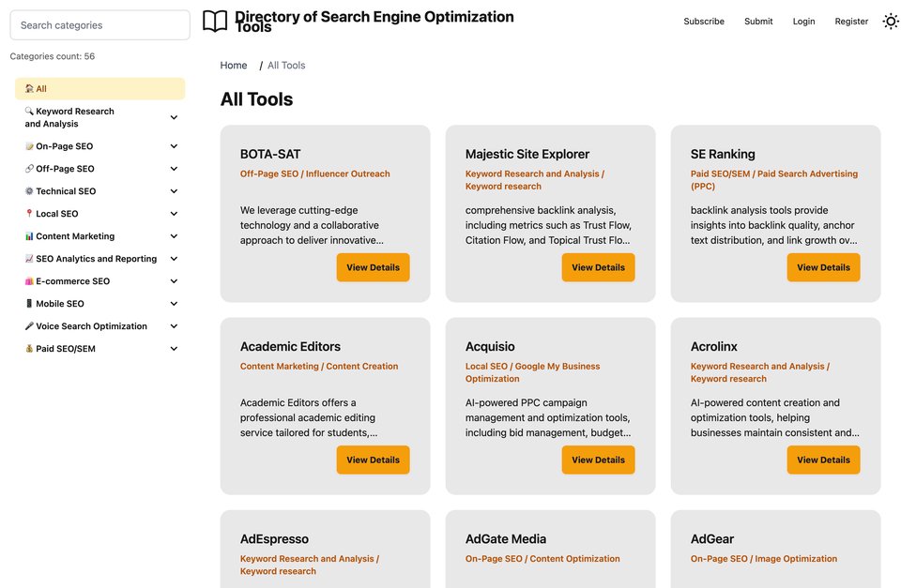The image size is (901, 588).
Task: Click the Home breadcrumb link
Action: (x=234, y=66)
